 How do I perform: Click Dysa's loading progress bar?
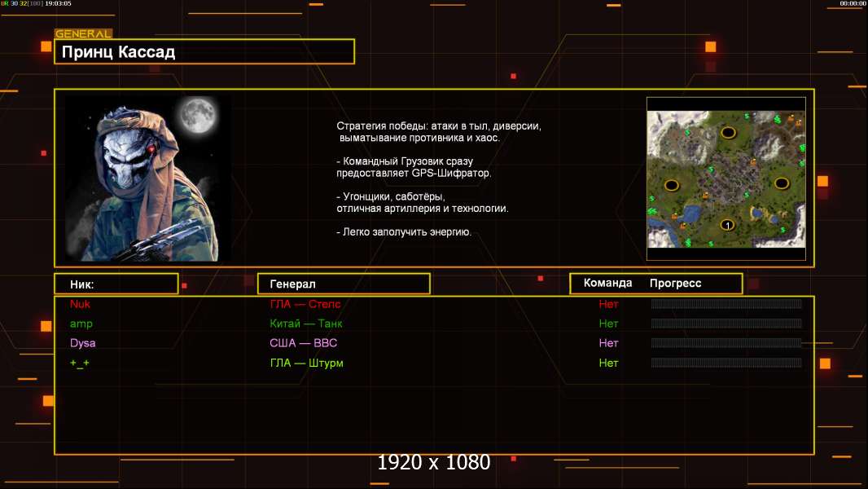point(726,343)
